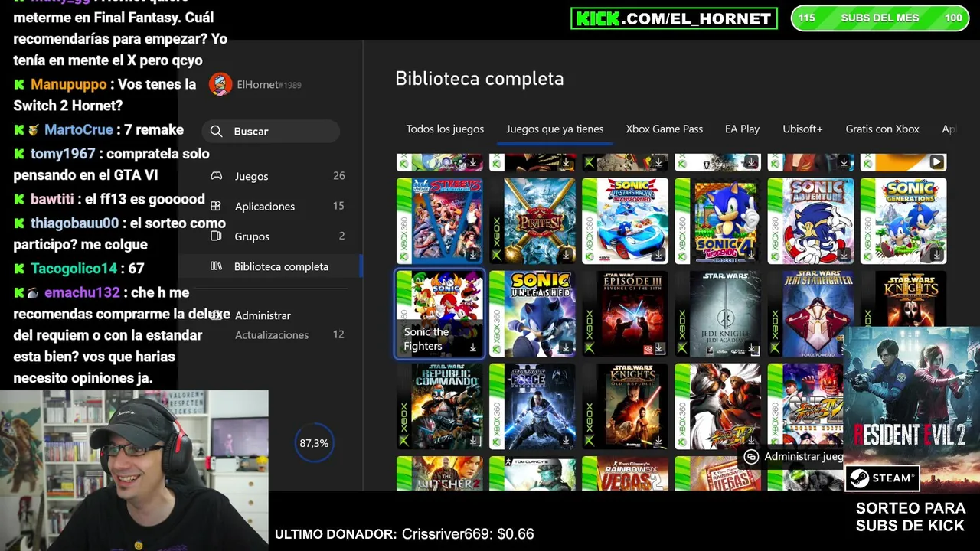
Task: Select the Juegos que ya tienes tab
Action: (554, 129)
